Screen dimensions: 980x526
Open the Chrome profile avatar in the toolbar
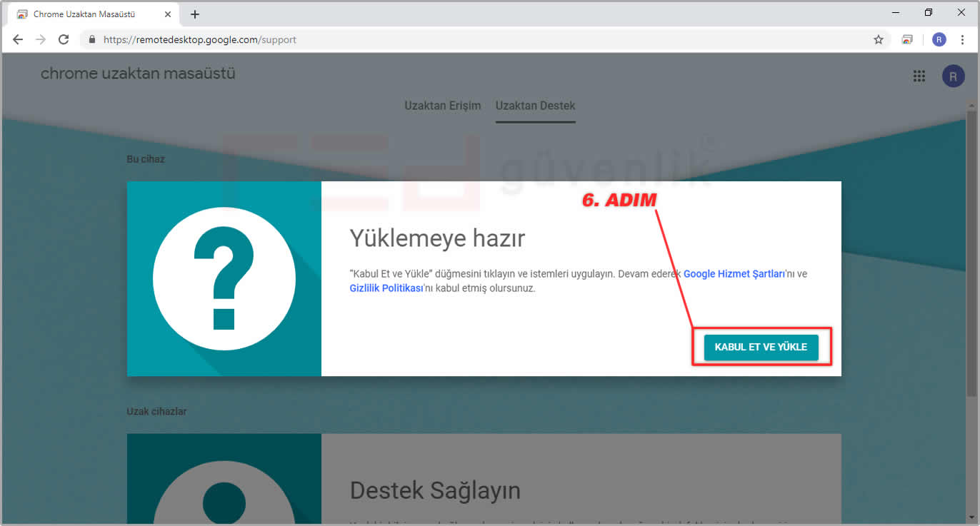[x=939, y=40]
